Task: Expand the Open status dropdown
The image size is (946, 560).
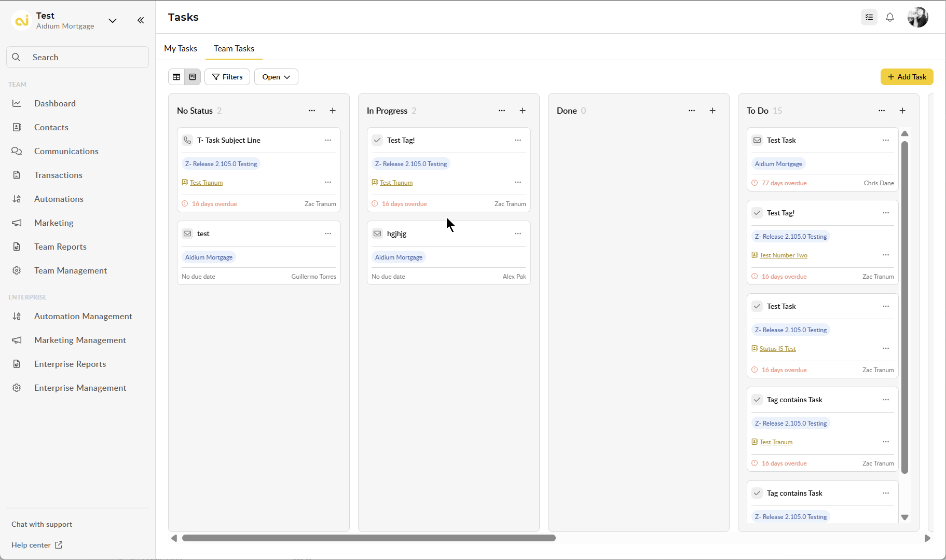Action: (276, 77)
